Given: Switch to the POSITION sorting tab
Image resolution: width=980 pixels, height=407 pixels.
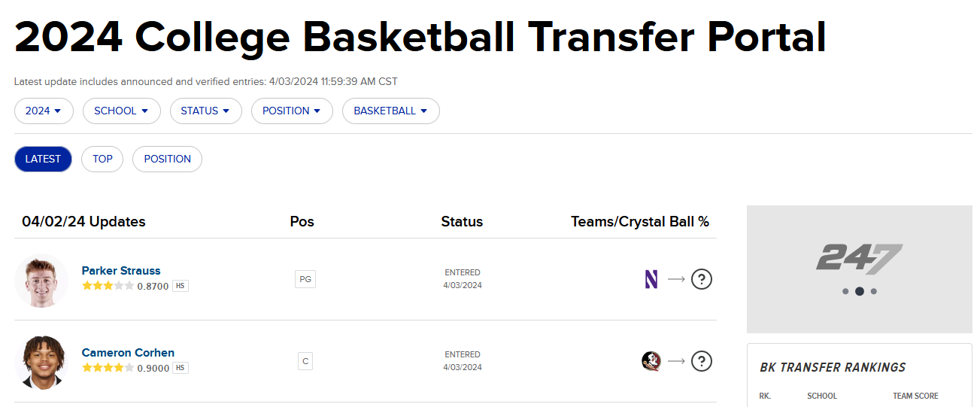Looking at the screenshot, I should [x=167, y=159].
